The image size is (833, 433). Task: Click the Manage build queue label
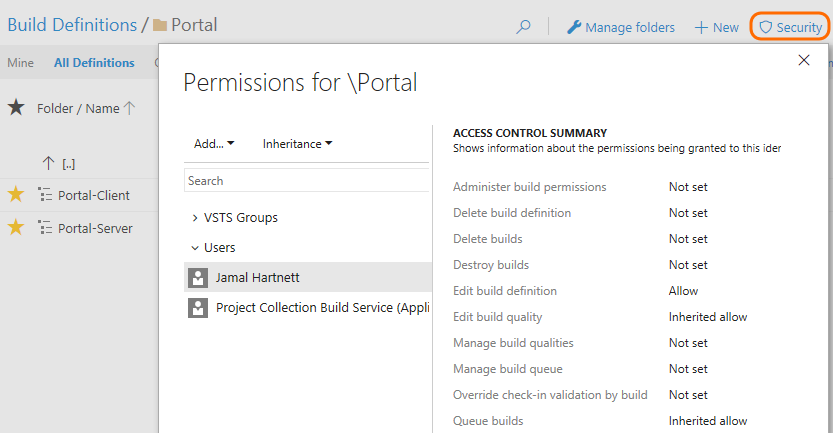pyautogui.click(x=507, y=369)
